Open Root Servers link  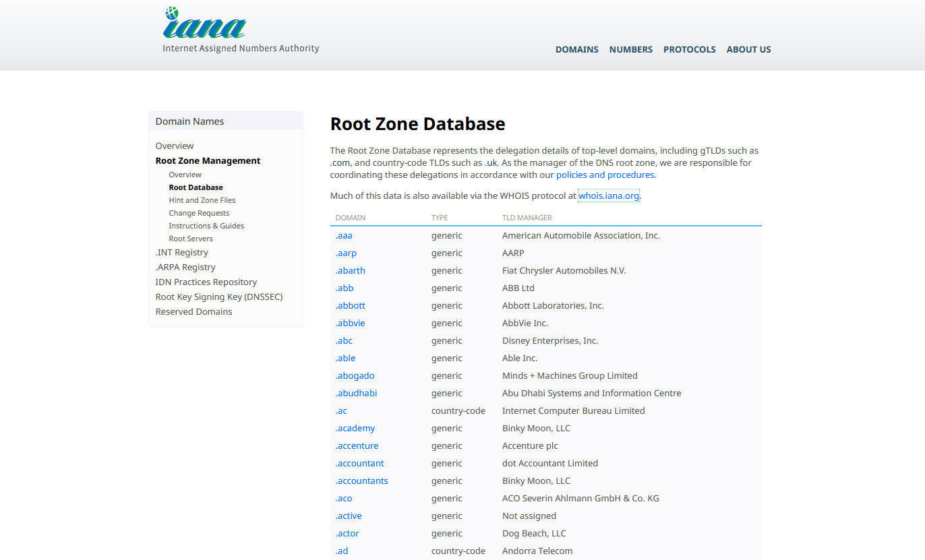tap(191, 239)
